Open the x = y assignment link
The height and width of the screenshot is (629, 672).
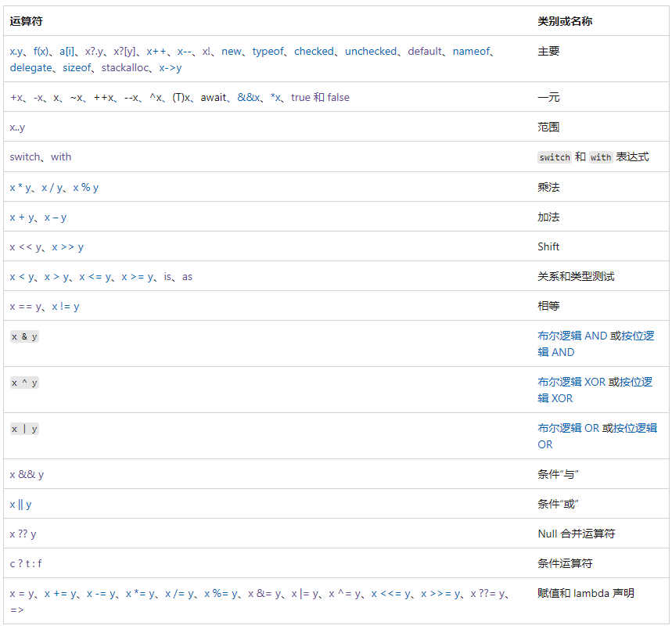tap(21, 594)
